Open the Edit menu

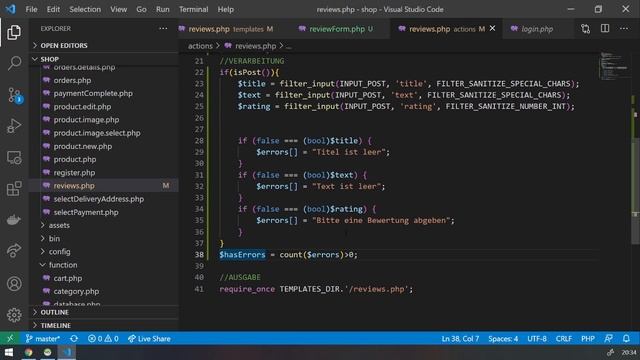click(53, 9)
